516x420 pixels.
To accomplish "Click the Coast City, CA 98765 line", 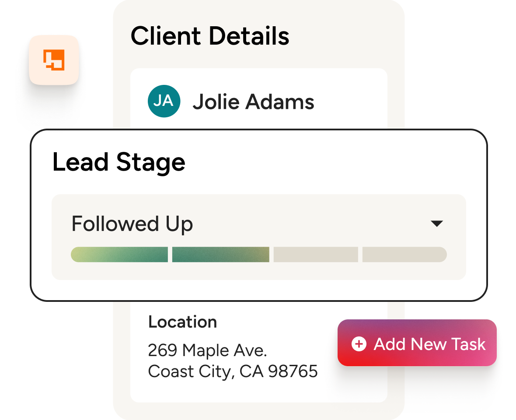I will click(x=233, y=371).
